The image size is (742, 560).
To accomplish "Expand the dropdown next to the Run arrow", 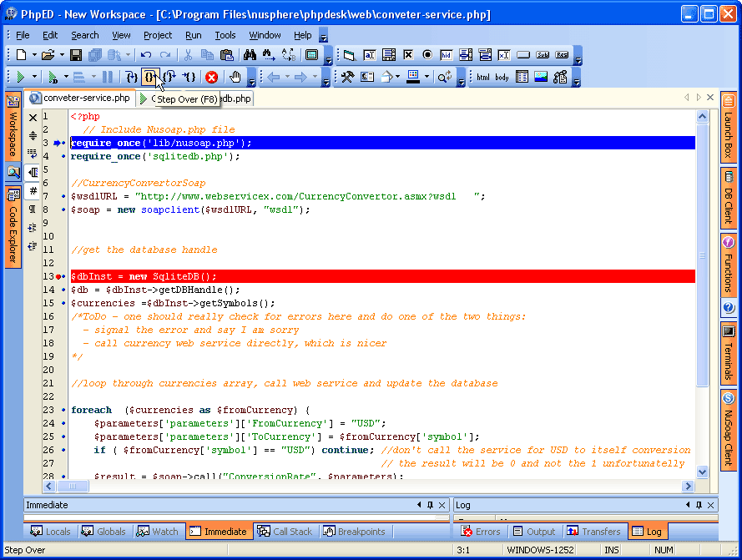I will pyautogui.click(x=34, y=77).
